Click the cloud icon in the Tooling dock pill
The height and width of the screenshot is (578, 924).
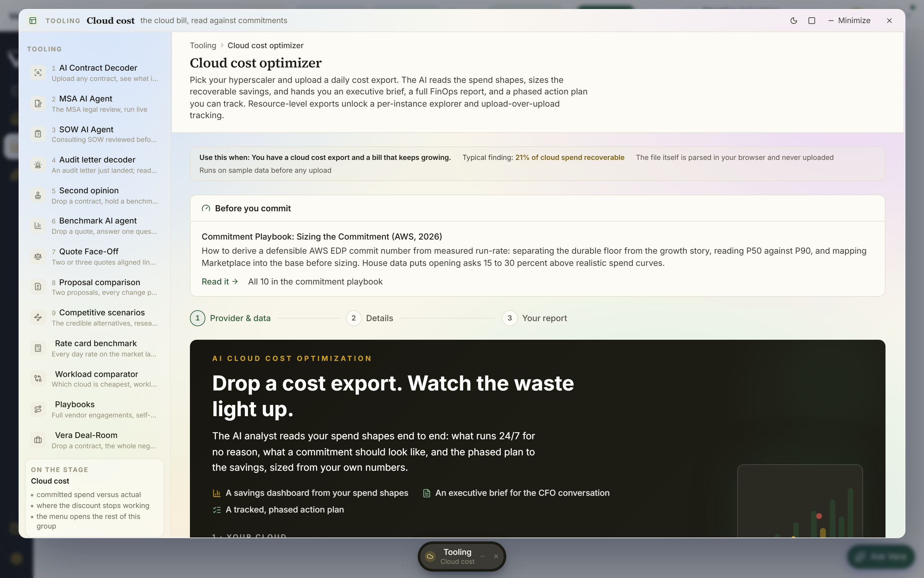pyautogui.click(x=430, y=556)
